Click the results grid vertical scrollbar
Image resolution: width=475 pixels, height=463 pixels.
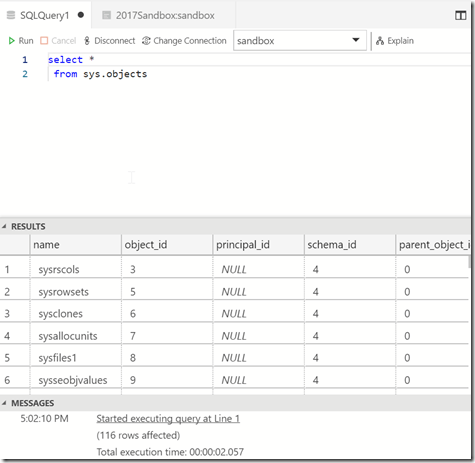[x=470, y=262]
